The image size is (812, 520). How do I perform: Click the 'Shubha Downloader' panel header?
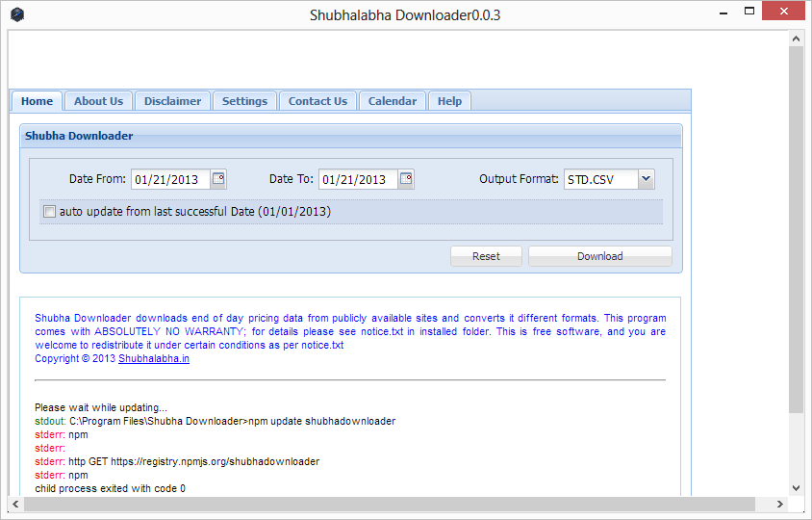point(351,136)
